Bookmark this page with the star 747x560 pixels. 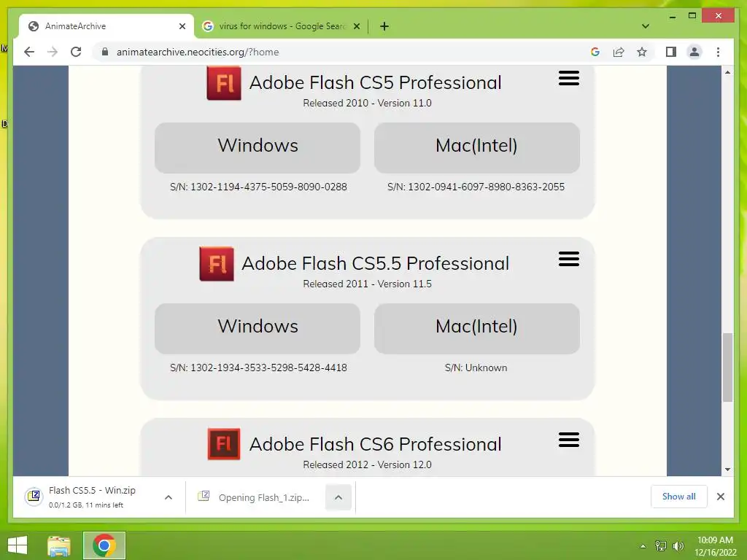click(x=642, y=52)
